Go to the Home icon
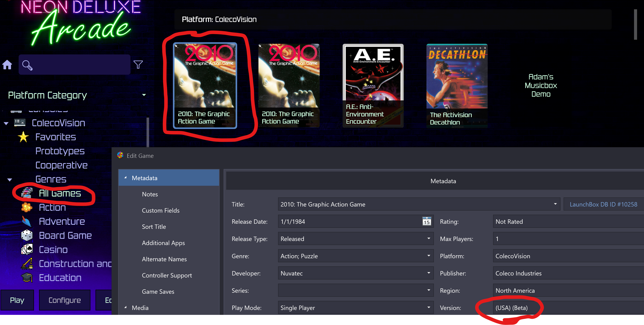Viewport: 644px width, 325px height. [x=7, y=65]
